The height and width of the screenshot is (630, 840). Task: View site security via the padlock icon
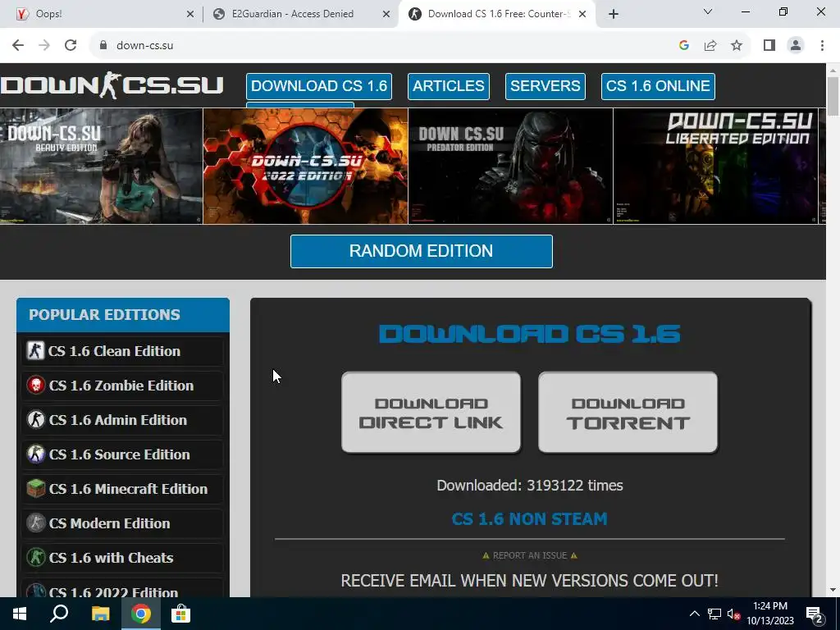[x=103, y=45]
